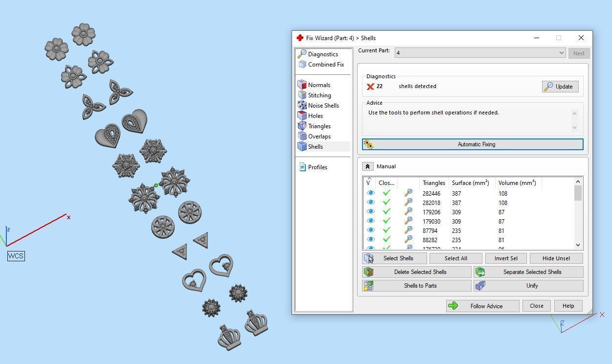The height and width of the screenshot is (364, 612).
Task: Expand the Current Part dropdown
Action: coord(561,53)
